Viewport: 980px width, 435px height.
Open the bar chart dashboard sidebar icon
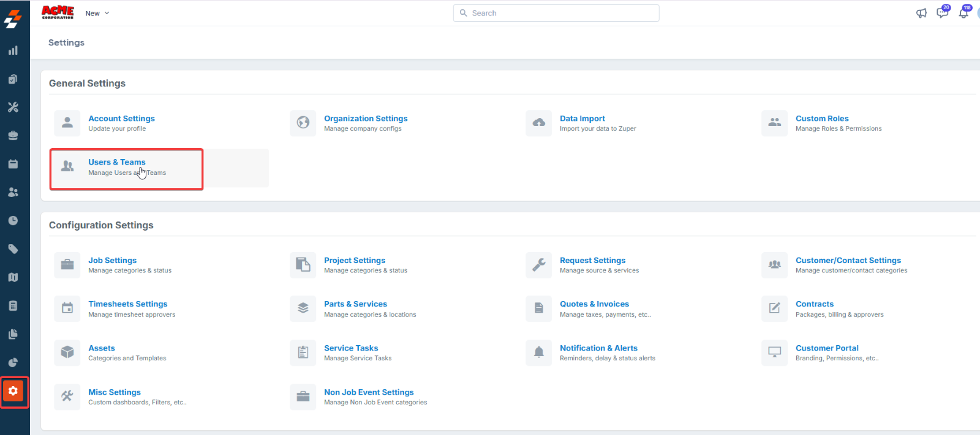[x=13, y=51]
